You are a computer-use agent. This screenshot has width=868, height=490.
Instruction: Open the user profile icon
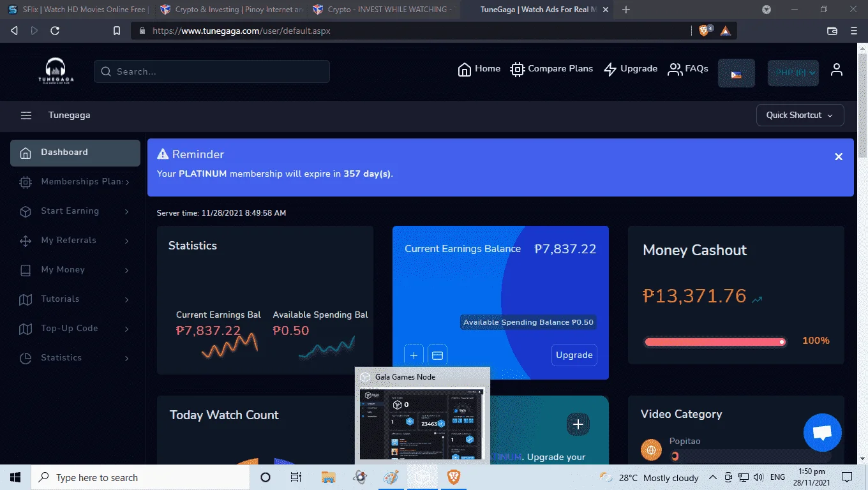(x=837, y=70)
